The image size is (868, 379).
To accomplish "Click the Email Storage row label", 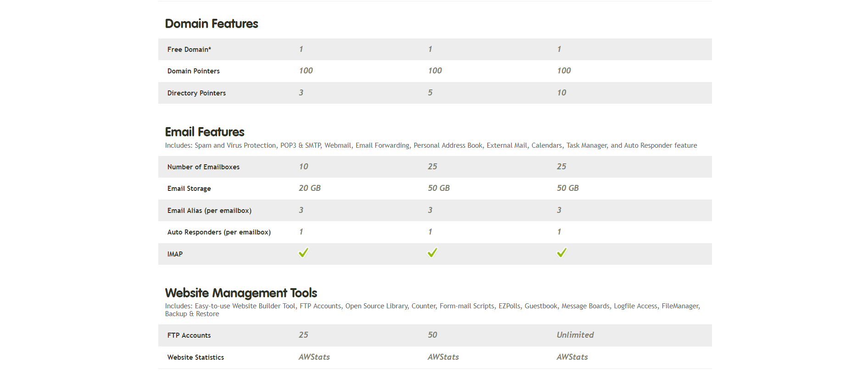I will (189, 189).
